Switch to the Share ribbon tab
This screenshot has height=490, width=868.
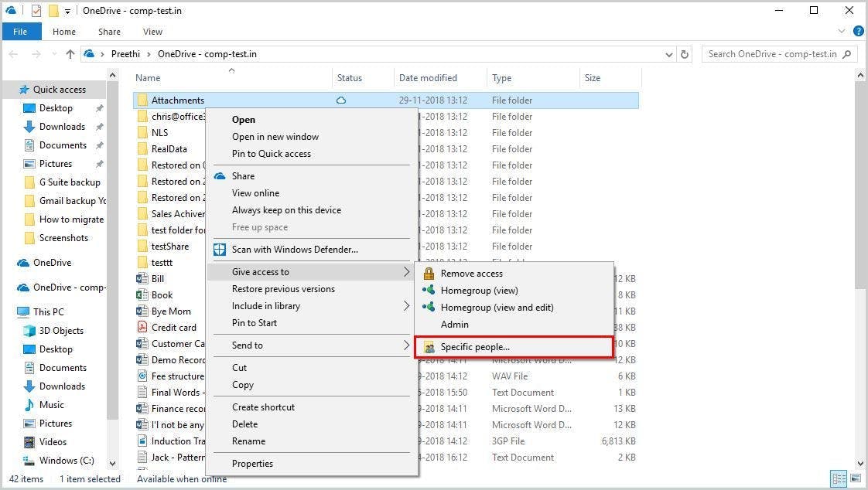pyautogui.click(x=109, y=32)
